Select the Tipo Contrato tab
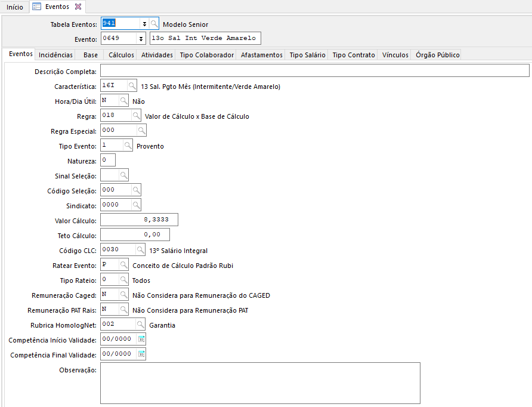Viewport: 532px width, 407px height. [354, 55]
